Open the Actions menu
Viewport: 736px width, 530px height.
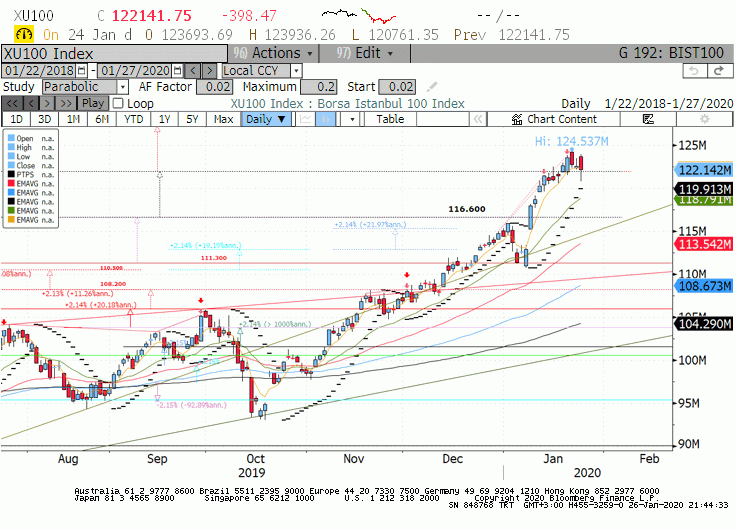[273, 54]
